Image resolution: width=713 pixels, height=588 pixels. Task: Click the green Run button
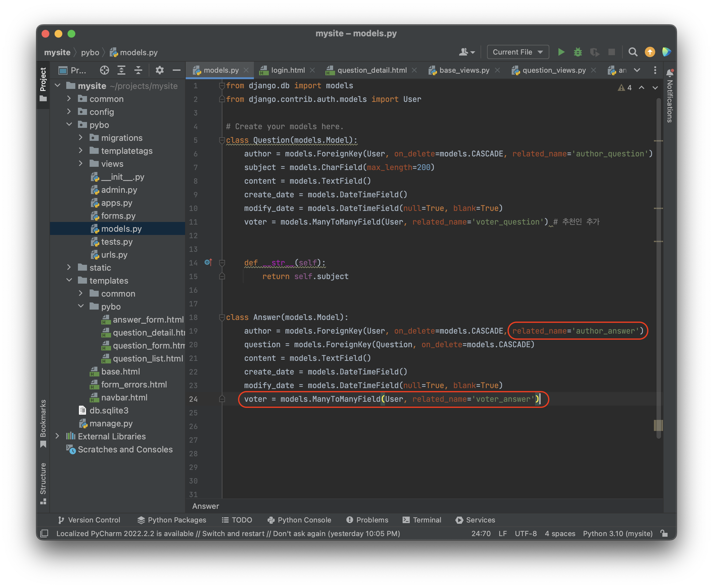click(561, 52)
